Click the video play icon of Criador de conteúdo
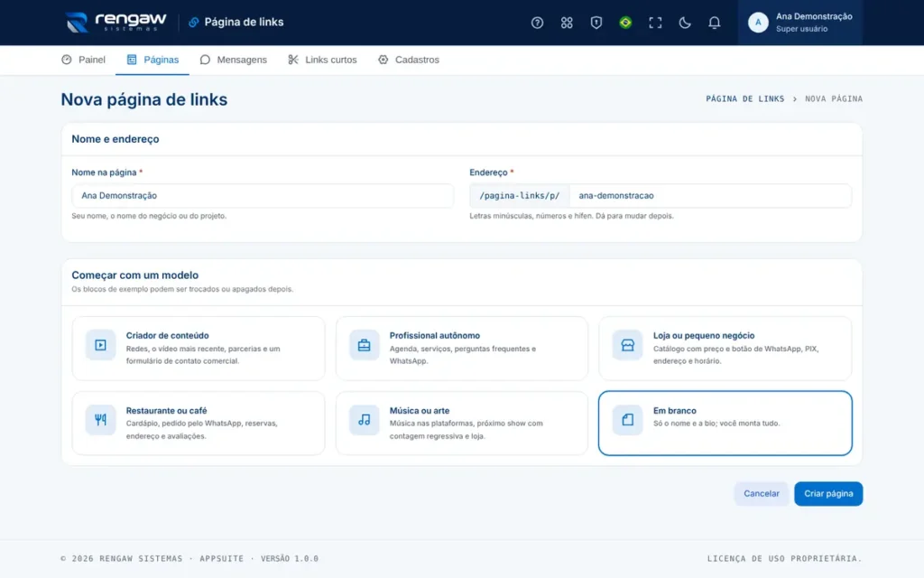Screen dimensions: 924x578 (x=101, y=345)
